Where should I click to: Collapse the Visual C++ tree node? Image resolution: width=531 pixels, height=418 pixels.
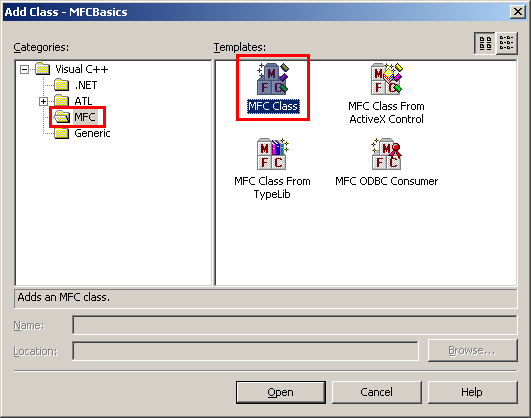point(24,70)
